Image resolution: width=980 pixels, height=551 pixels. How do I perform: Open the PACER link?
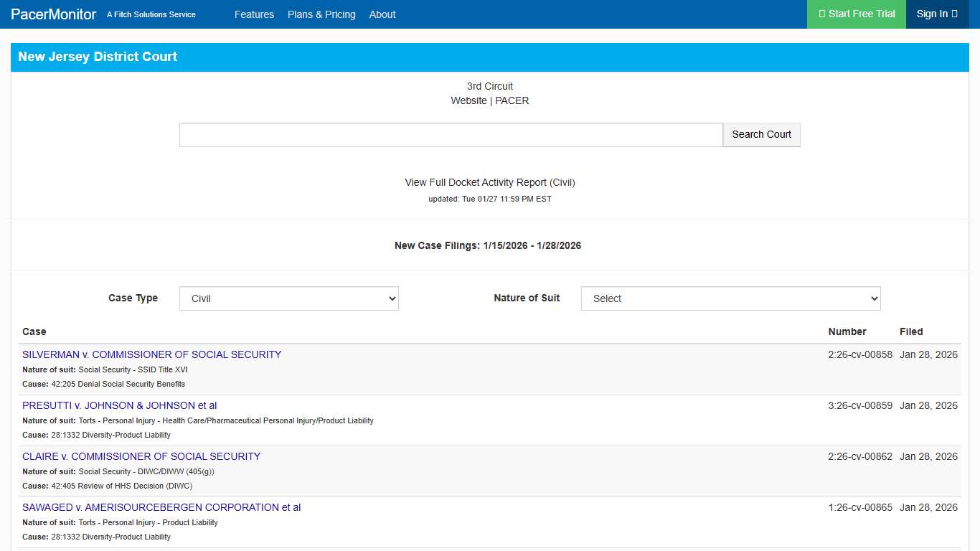click(x=512, y=101)
